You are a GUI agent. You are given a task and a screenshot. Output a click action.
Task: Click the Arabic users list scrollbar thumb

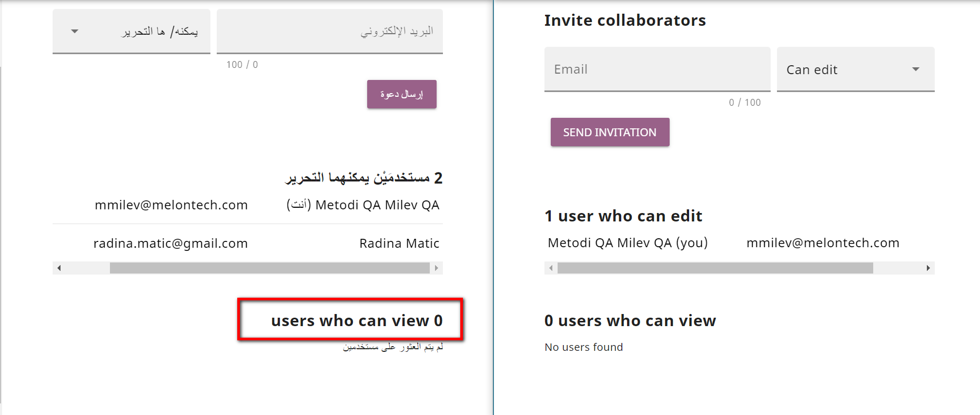click(x=270, y=268)
